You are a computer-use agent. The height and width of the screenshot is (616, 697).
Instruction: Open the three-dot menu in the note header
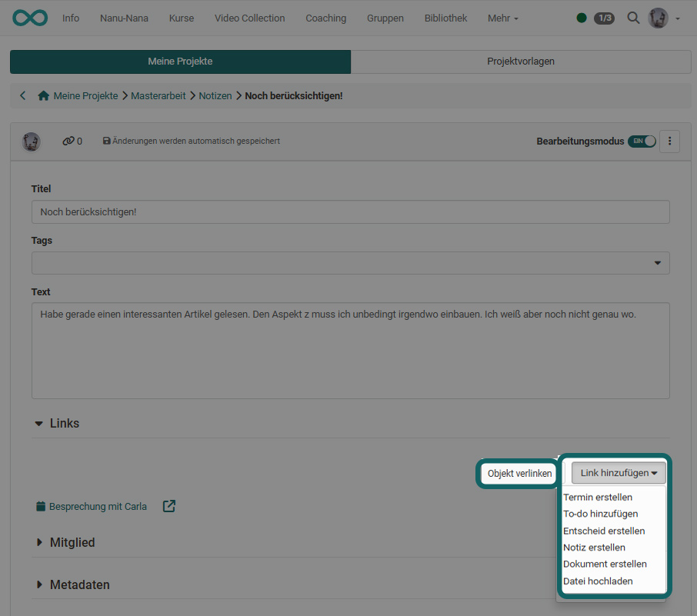(669, 142)
